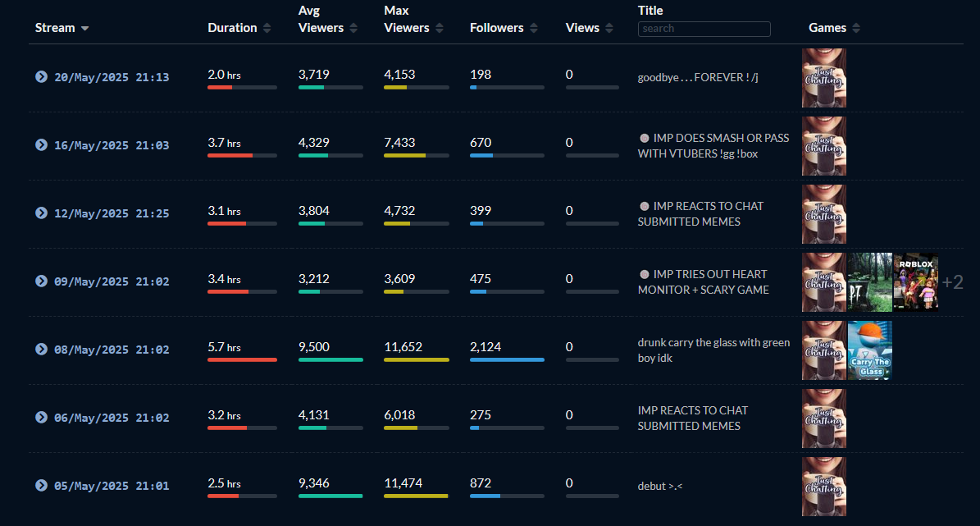Image resolution: width=980 pixels, height=526 pixels.
Task: Click the Stream column header
Action: click(x=55, y=28)
